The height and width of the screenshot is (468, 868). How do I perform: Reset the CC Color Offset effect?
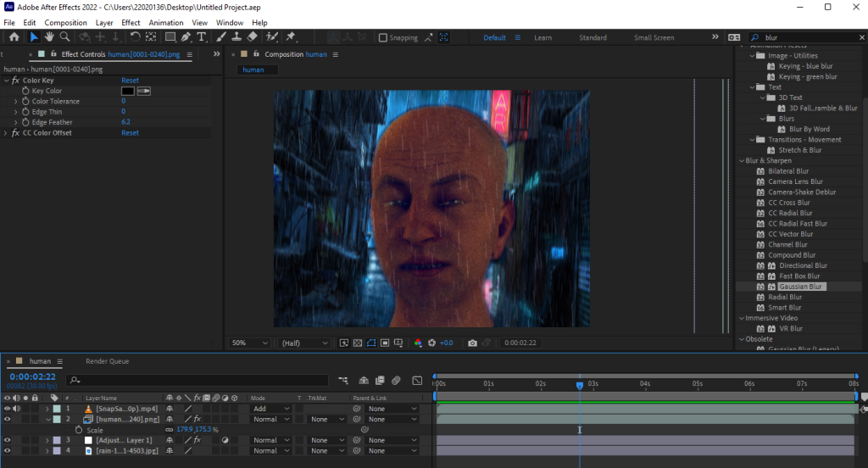130,133
